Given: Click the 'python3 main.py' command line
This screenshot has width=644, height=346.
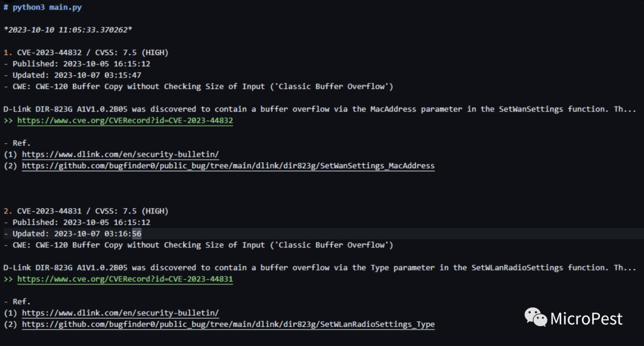Looking at the screenshot, I should coord(43,7).
